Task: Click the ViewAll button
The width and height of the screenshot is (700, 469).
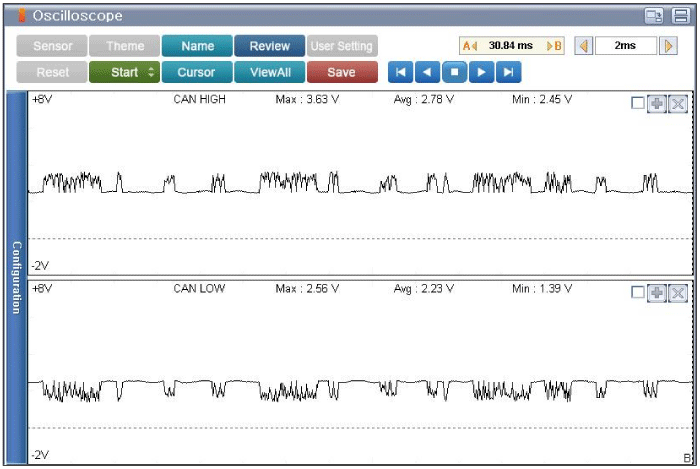Action: (270, 72)
